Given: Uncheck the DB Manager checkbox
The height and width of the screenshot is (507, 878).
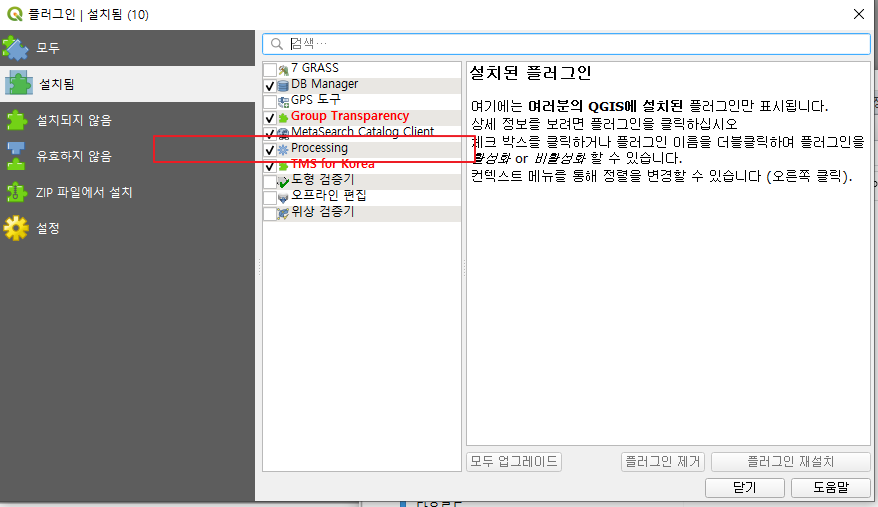Looking at the screenshot, I should [270, 86].
